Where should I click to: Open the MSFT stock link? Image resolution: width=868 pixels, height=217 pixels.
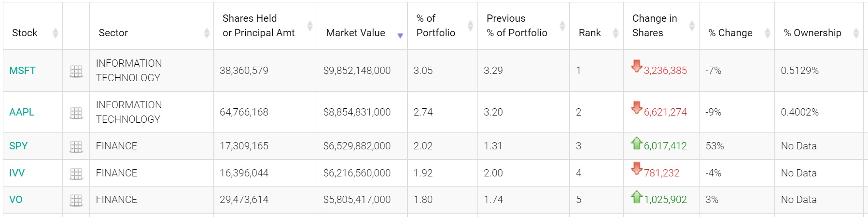click(22, 71)
